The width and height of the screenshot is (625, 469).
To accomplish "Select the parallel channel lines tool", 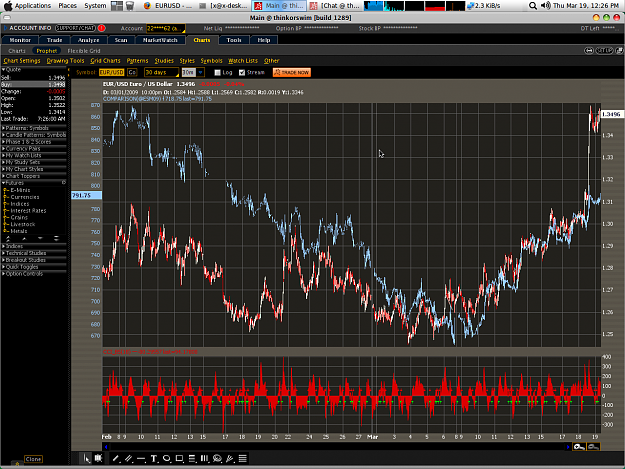I will 128,459.
